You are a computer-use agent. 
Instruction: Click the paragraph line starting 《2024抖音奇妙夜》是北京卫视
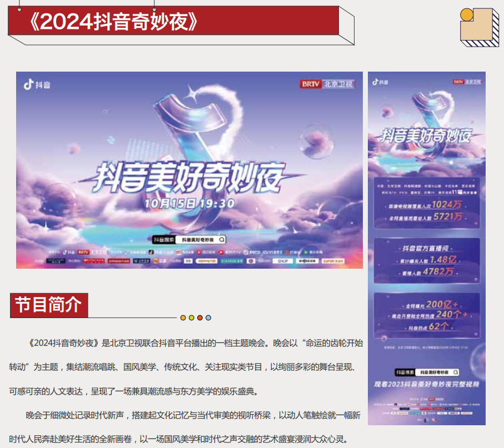[194, 343]
